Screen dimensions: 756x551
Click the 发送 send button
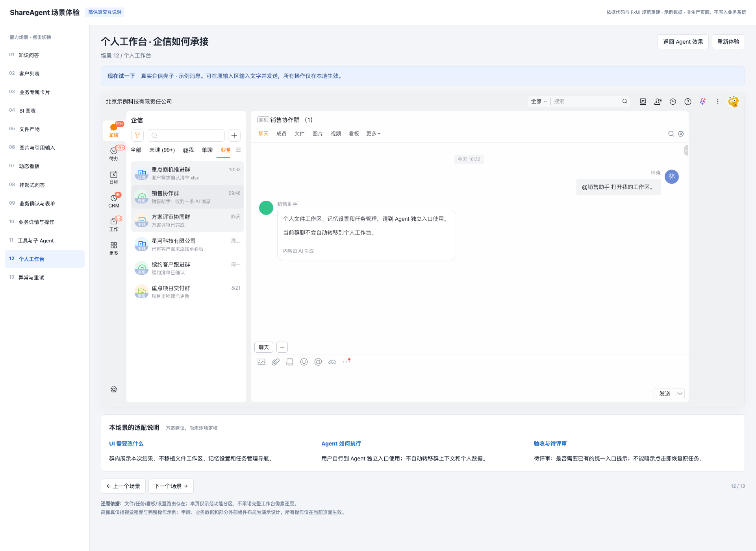[x=665, y=394]
